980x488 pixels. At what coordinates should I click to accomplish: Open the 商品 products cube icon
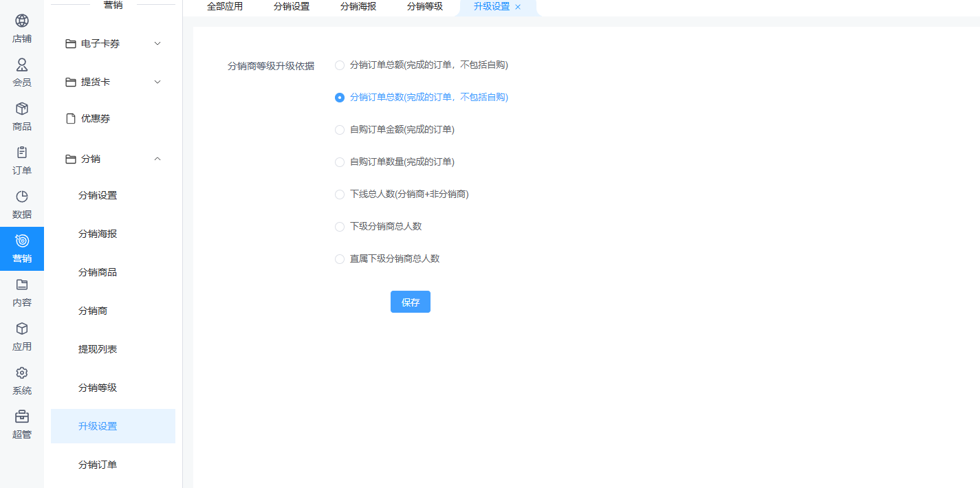(x=22, y=109)
